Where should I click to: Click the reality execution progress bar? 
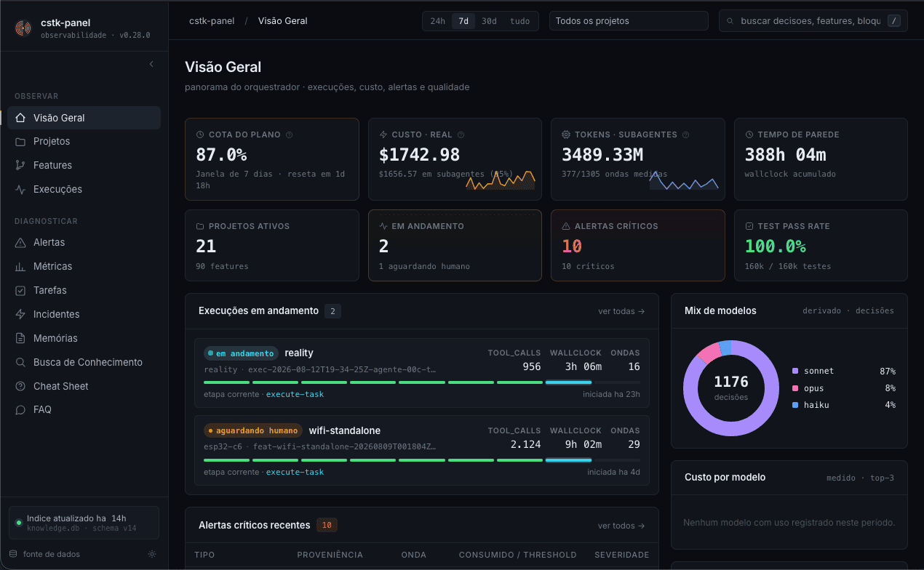pyautogui.click(x=422, y=382)
